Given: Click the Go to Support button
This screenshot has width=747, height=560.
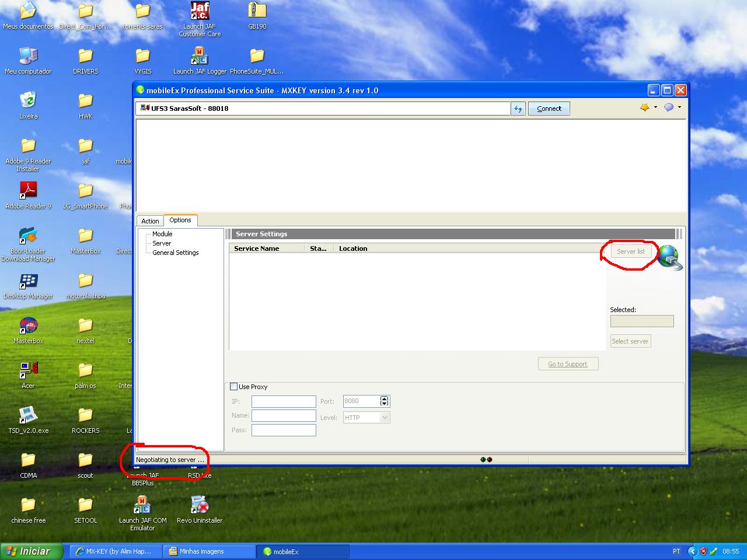Looking at the screenshot, I should [568, 364].
